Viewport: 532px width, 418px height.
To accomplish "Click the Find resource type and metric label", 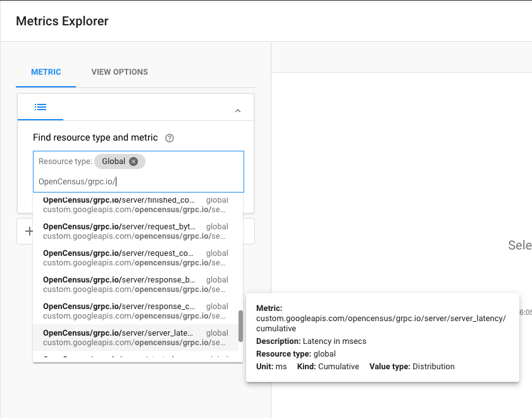I will coord(96,137).
